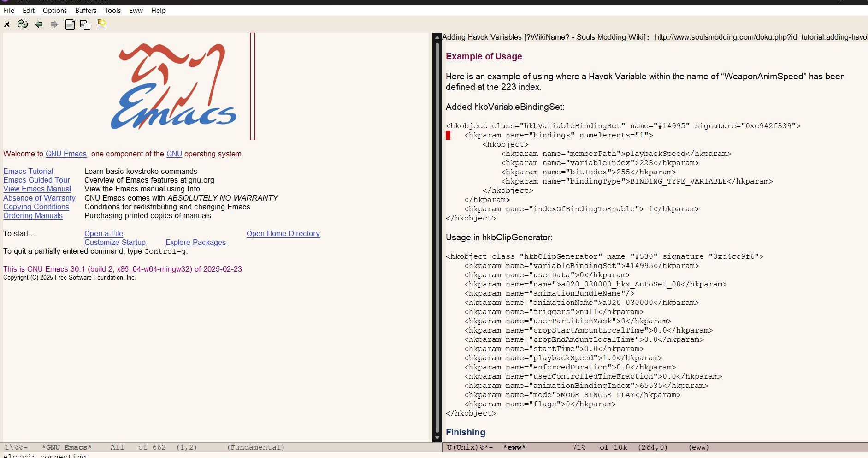Screen dimensions: 868x458
Task: Reload the page with the green arrows icon
Action: point(23,24)
